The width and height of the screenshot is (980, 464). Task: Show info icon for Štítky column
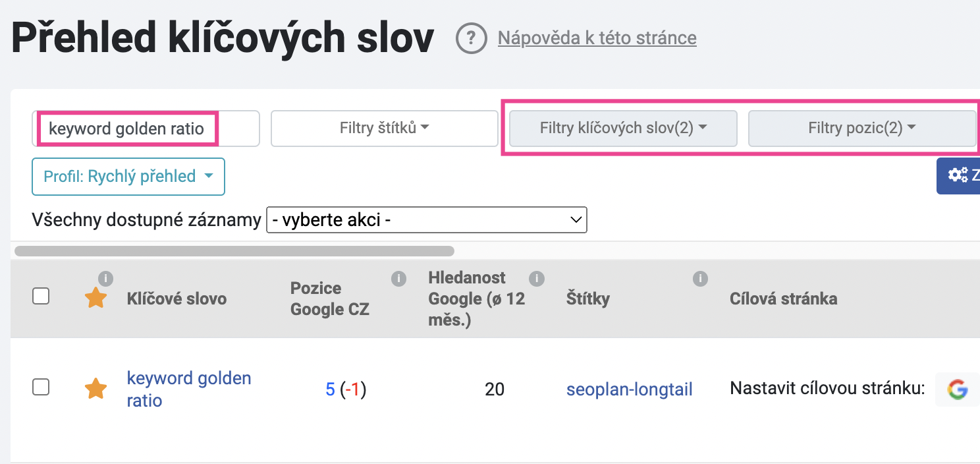[x=699, y=279]
